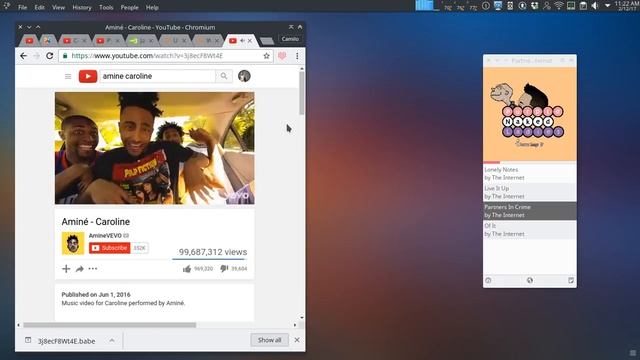Open the View menu
640x360 pixels.
tap(58, 7)
